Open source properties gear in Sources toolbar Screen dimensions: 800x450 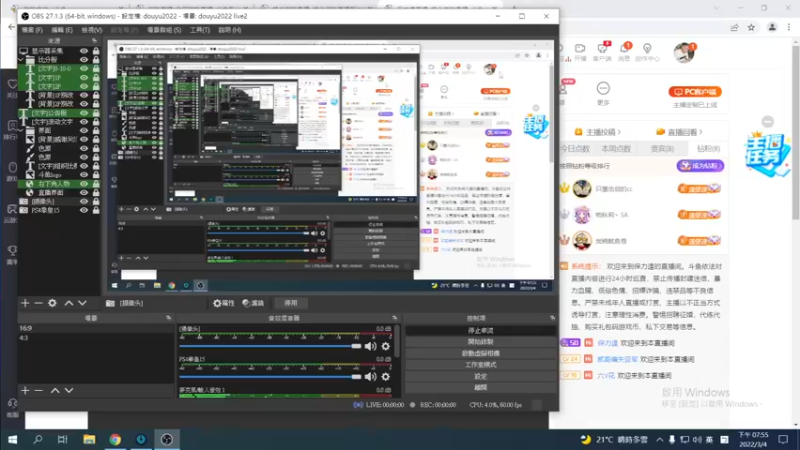point(52,303)
